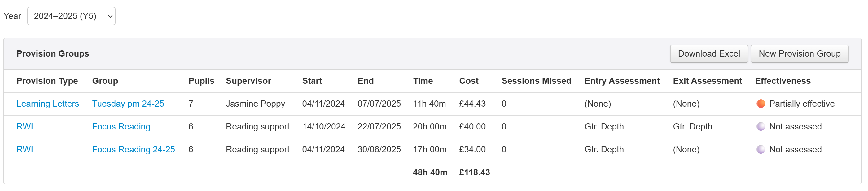Click the RWI link in Focus Reading 24-25 row
868x191 pixels.
(24, 149)
